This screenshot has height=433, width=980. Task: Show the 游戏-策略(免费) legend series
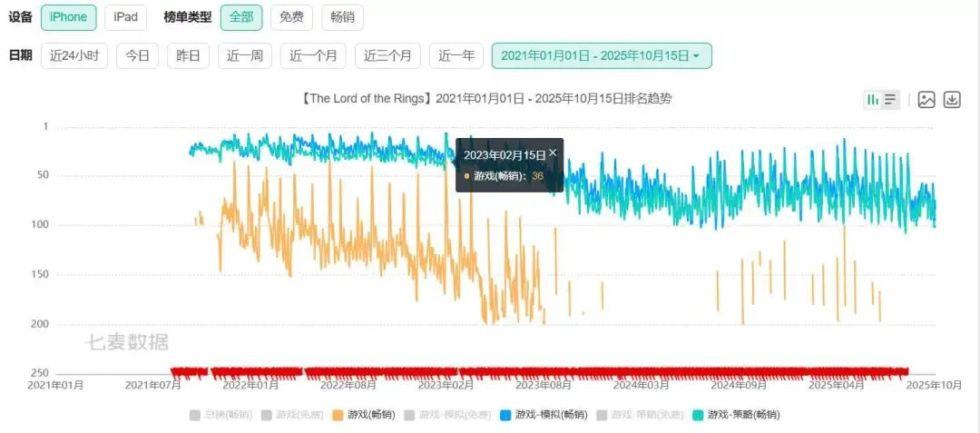pos(639,415)
